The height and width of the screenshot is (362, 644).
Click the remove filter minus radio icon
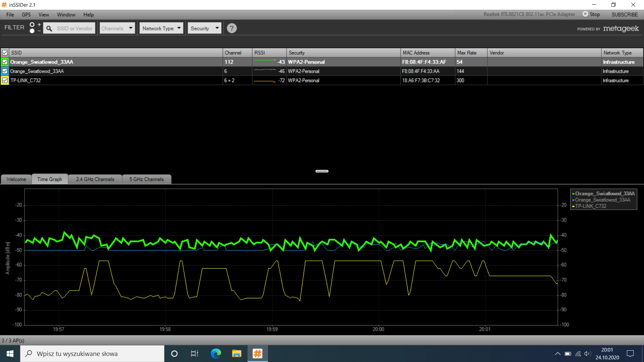32,31
